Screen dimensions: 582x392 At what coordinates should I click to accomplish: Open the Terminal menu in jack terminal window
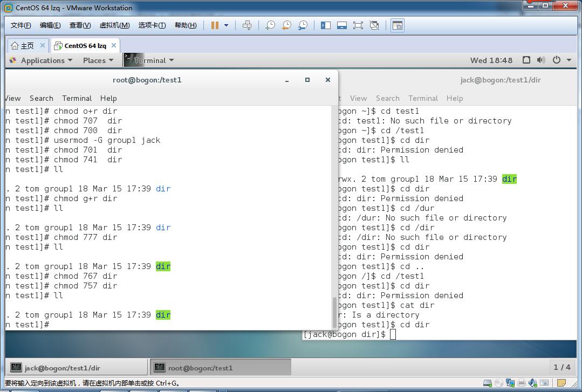point(423,98)
